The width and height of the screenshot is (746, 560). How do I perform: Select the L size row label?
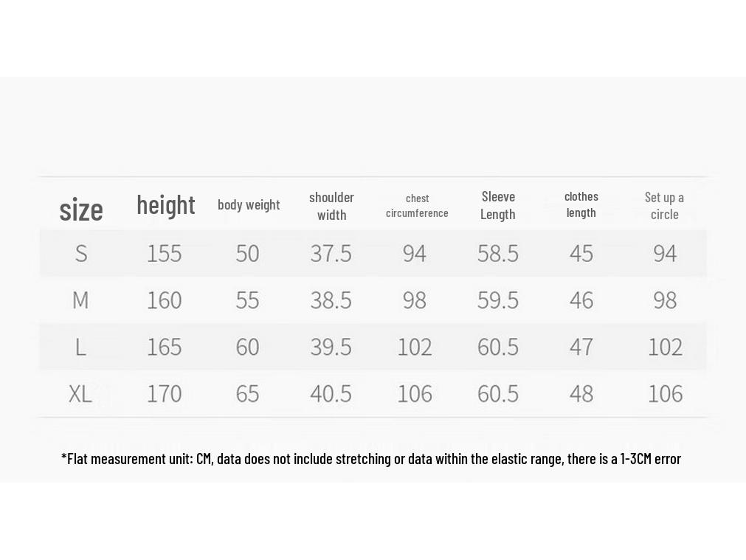coord(80,347)
